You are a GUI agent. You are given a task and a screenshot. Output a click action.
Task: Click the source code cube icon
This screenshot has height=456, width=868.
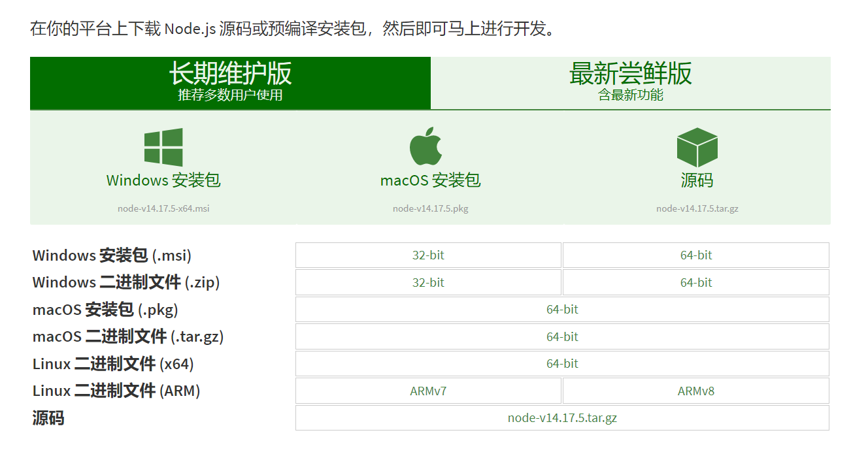pyautogui.click(x=697, y=147)
